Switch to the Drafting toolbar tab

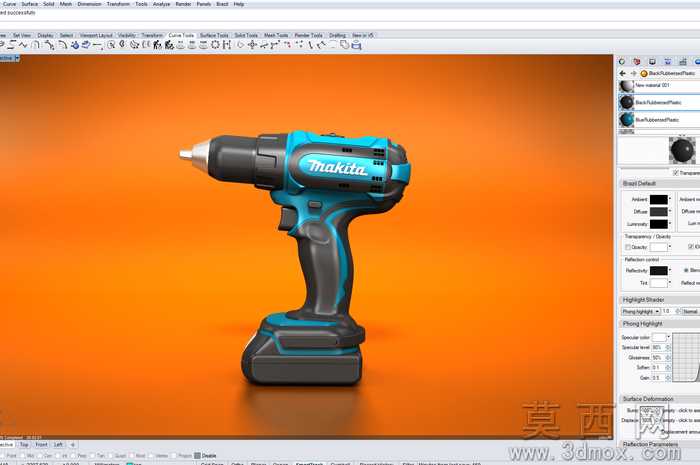337,35
